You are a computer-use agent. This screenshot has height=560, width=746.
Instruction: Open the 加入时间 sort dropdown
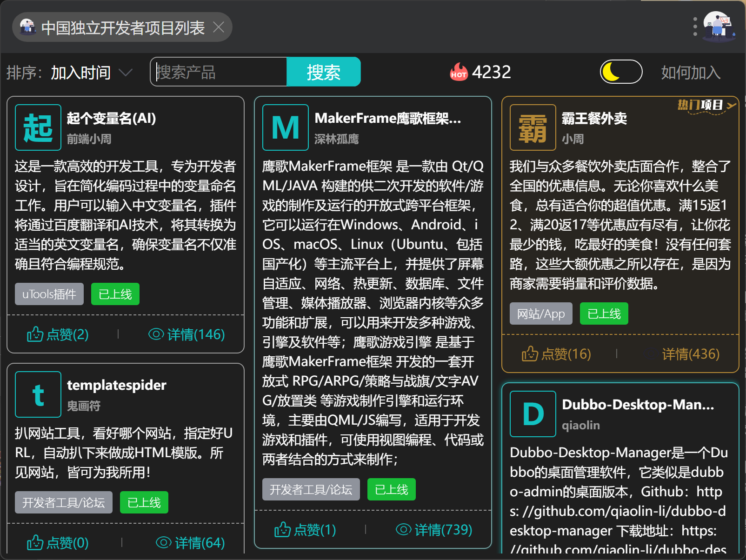92,73
